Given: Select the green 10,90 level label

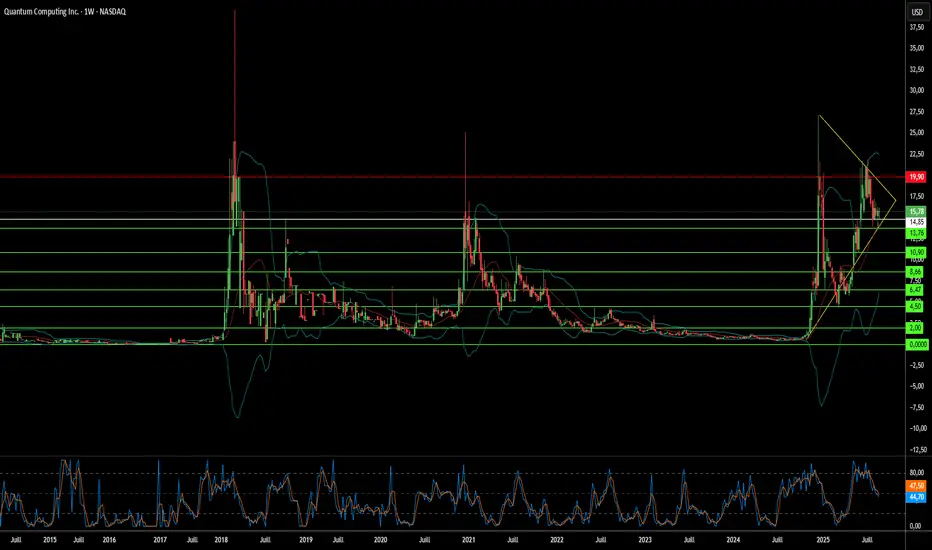Looking at the screenshot, I should pos(917,253).
